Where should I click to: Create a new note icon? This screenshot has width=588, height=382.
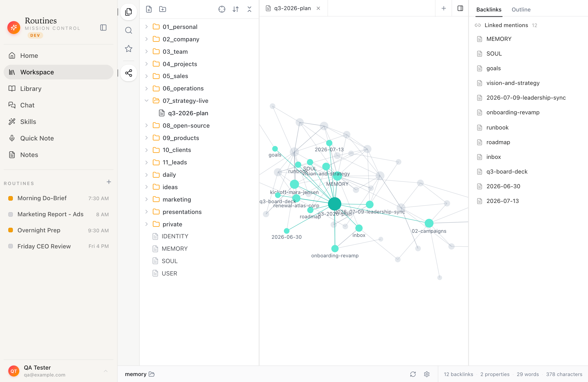(149, 9)
